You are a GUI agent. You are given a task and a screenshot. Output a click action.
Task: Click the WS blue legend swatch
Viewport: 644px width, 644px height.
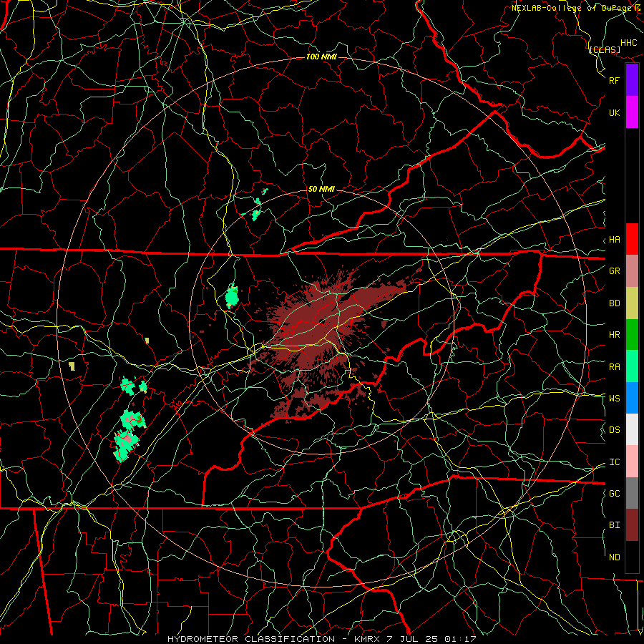632,398
